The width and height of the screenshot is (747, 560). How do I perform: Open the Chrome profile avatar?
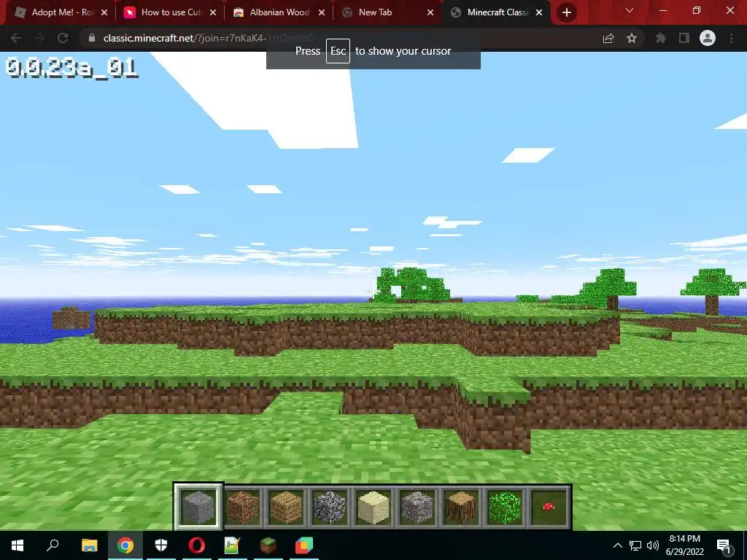click(x=708, y=38)
